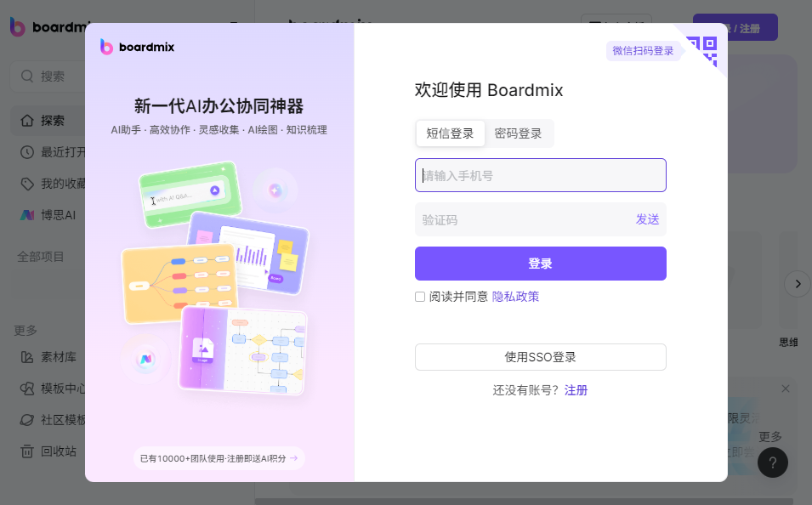Focus the phone number input field
This screenshot has width=812, height=505.
click(540, 176)
